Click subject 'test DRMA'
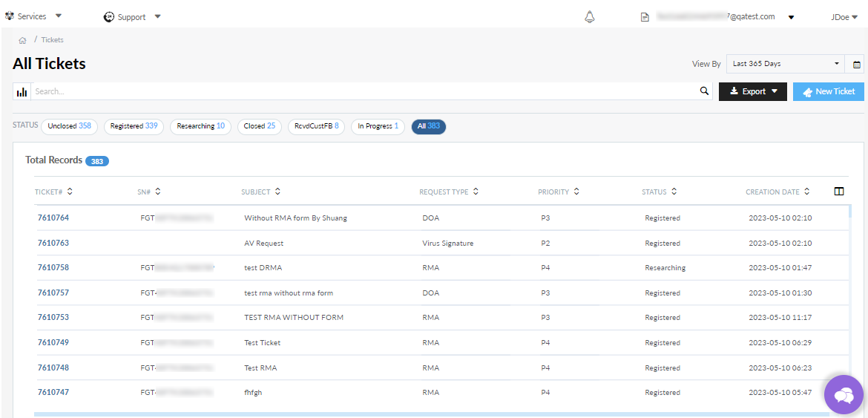Viewport: 868px width, 418px height. pos(263,268)
